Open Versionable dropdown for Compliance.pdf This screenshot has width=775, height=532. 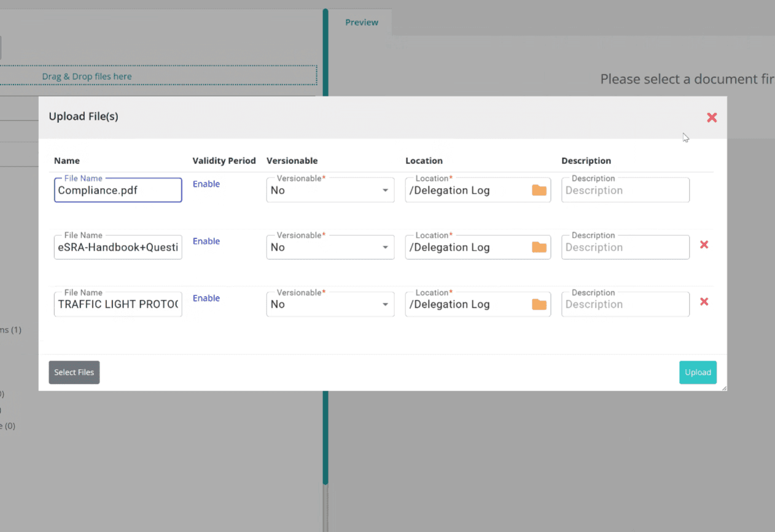coord(330,190)
